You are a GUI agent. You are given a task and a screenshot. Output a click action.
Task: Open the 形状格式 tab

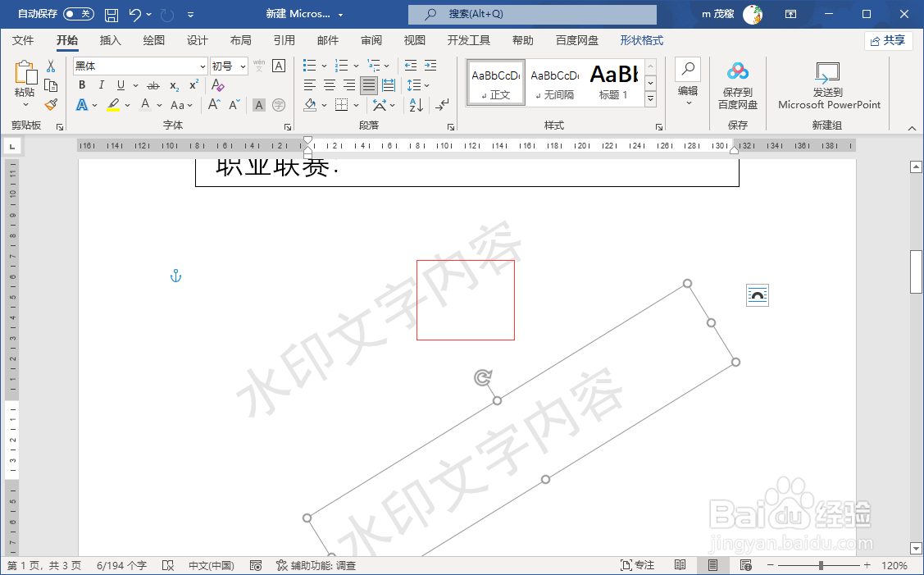tap(642, 40)
